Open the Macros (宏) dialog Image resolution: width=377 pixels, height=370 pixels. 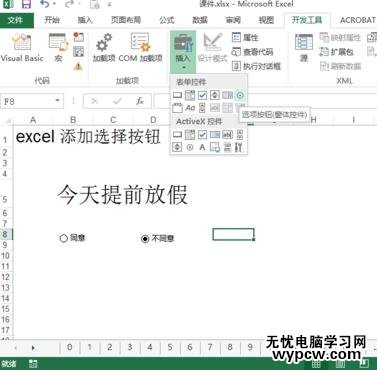[x=58, y=47]
